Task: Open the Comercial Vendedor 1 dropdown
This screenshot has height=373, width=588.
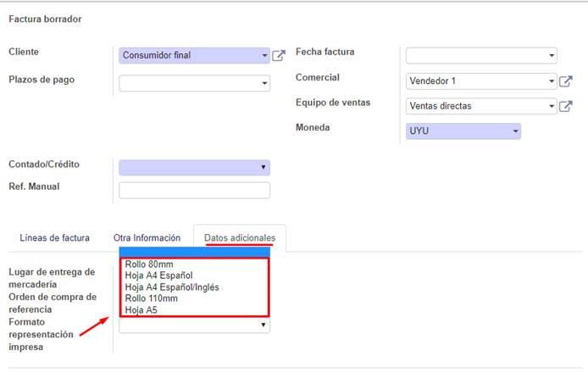Action: pyautogui.click(x=481, y=81)
